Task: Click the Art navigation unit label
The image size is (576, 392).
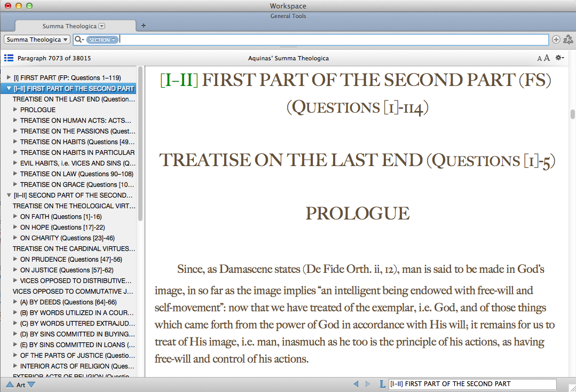Action: point(21,385)
